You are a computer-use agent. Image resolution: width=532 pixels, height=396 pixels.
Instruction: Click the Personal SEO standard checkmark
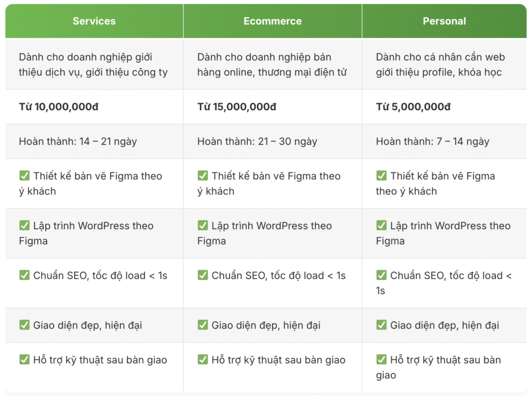tap(381, 275)
